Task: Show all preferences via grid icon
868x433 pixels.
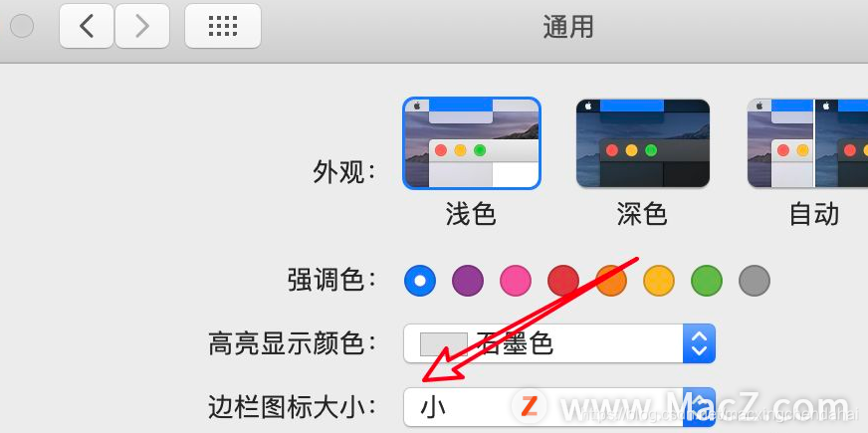Action: pyautogui.click(x=223, y=26)
